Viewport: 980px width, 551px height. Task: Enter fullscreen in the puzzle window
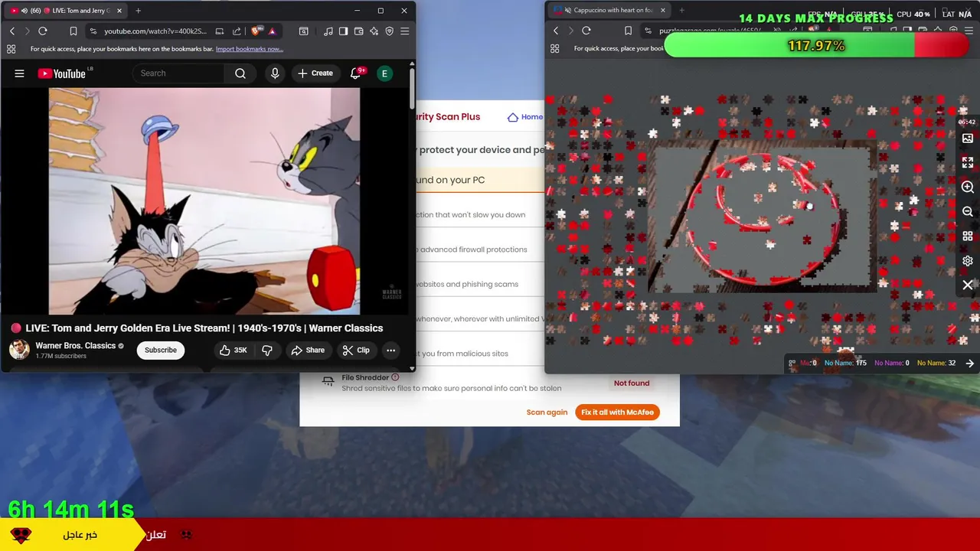pyautogui.click(x=968, y=163)
